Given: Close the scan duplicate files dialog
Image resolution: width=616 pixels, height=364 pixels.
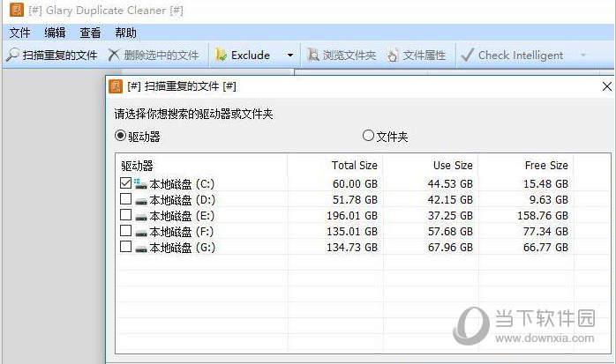Looking at the screenshot, I should [607, 86].
